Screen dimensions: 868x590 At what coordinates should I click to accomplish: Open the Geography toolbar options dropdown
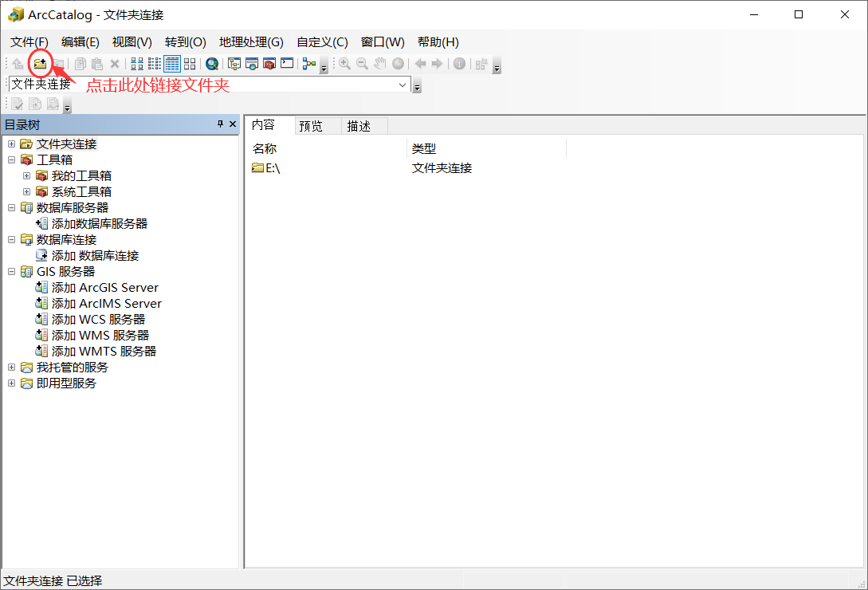497,65
